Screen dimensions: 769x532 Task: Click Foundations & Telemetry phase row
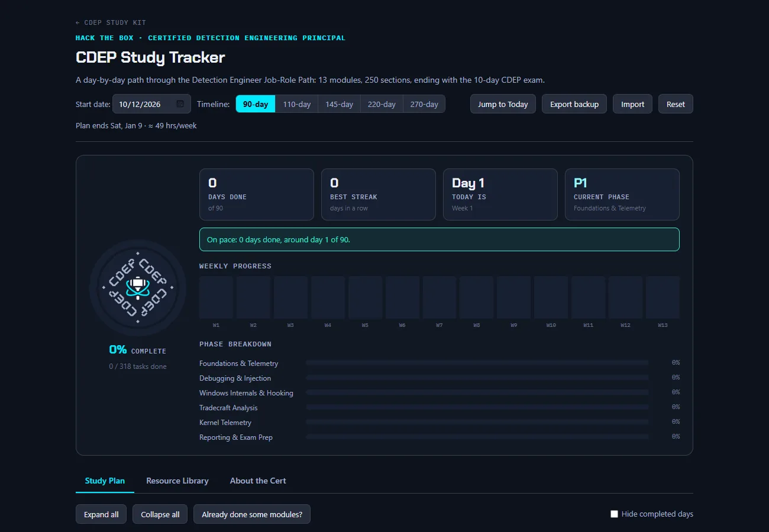(440, 364)
